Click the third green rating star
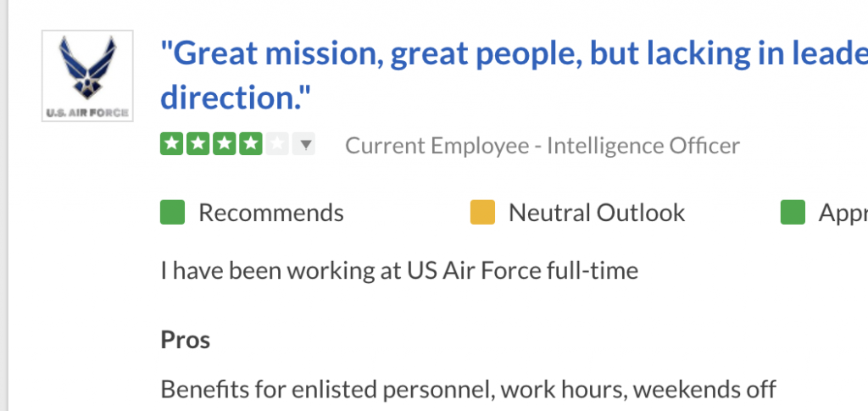Screen dimensions: 868x411 pyautogui.click(x=224, y=145)
